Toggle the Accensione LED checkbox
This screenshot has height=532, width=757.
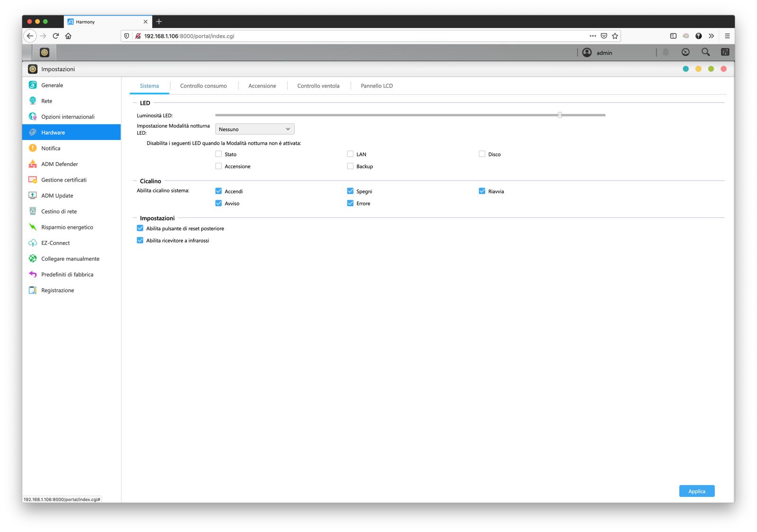(219, 166)
